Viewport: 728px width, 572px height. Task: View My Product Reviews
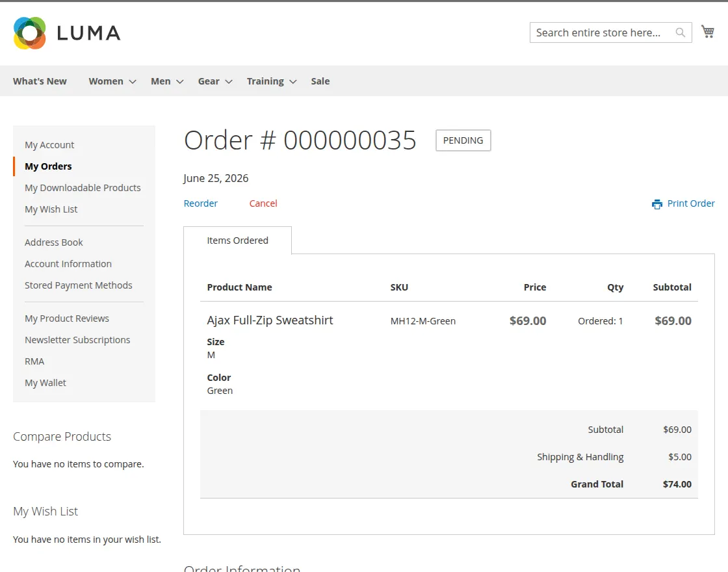pyautogui.click(x=67, y=318)
